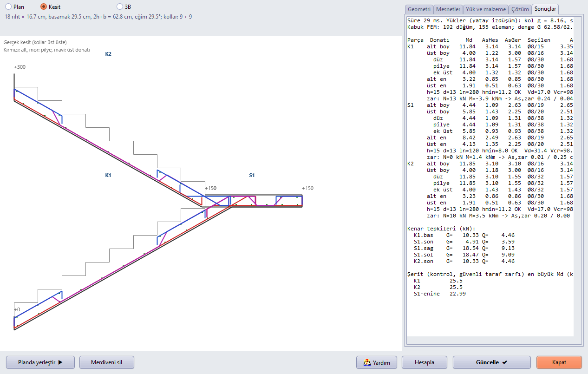This screenshot has height=374, width=588.
Task: Click the Merdiveni sil button
Action: tap(107, 362)
